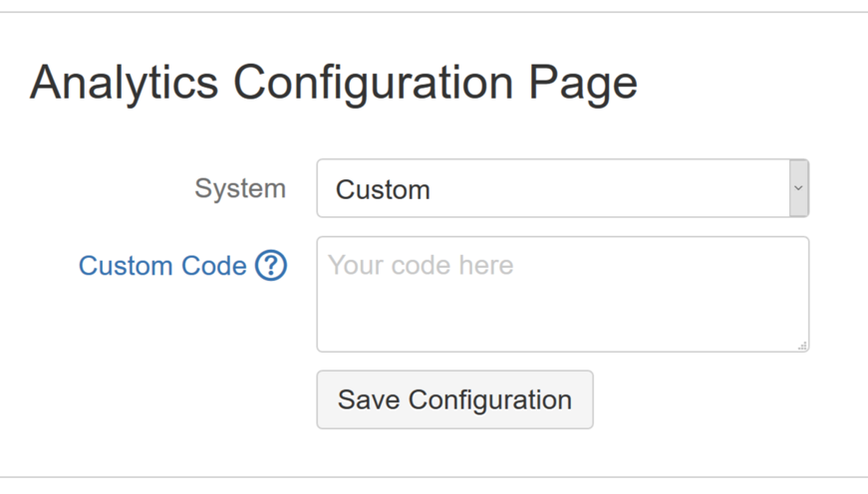Open the System dropdown

562,188
